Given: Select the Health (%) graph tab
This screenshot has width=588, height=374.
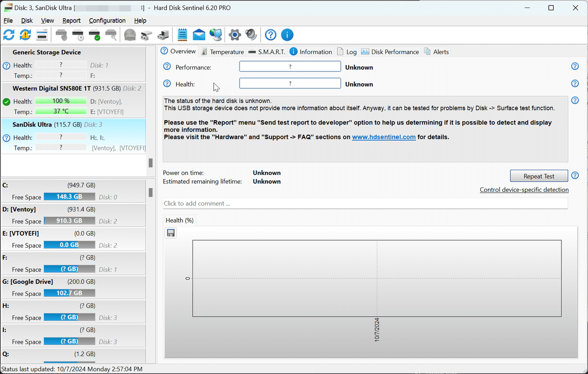Looking at the screenshot, I should [x=180, y=220].
